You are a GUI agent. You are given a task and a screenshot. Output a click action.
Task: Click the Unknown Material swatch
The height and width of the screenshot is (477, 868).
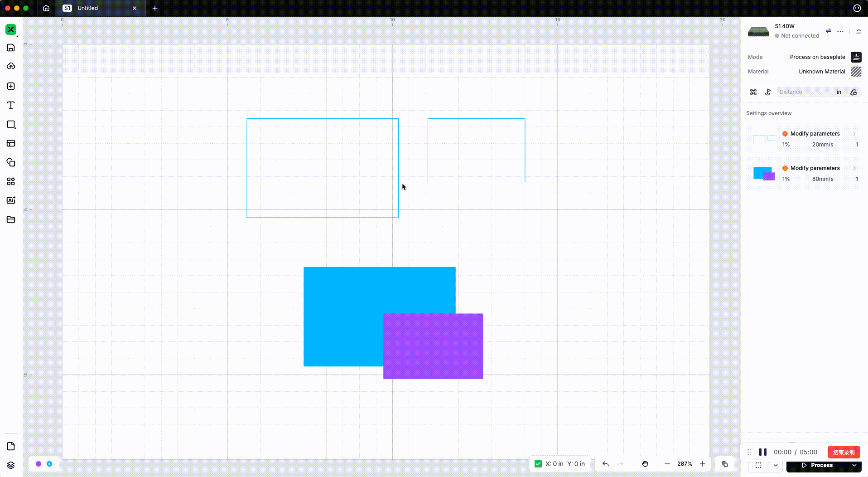pyautogui.click(x=855, y=71)
